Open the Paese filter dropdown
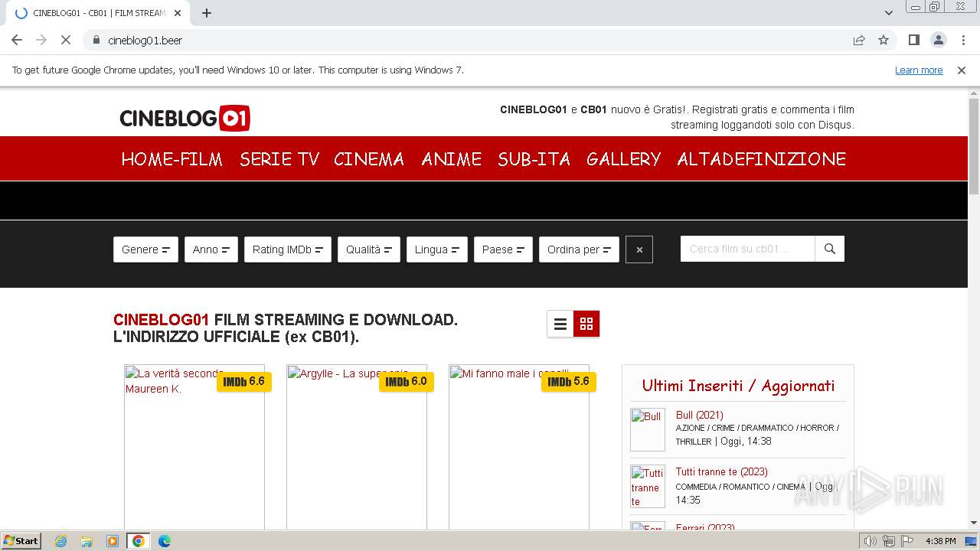 [503, 249]
